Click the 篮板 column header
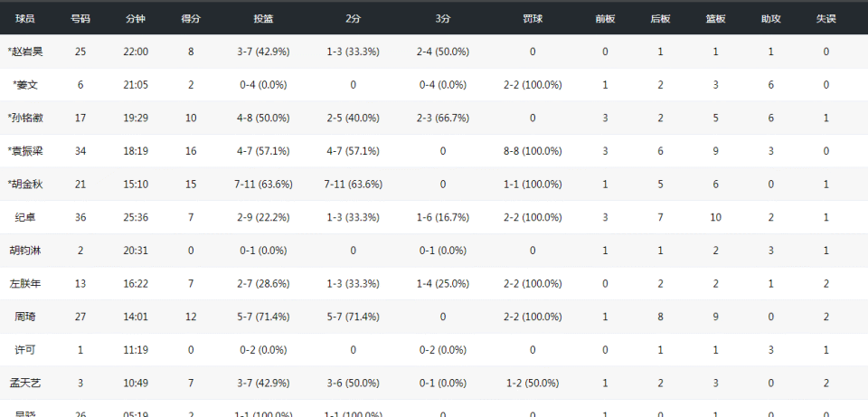 (x=715, y=19)
